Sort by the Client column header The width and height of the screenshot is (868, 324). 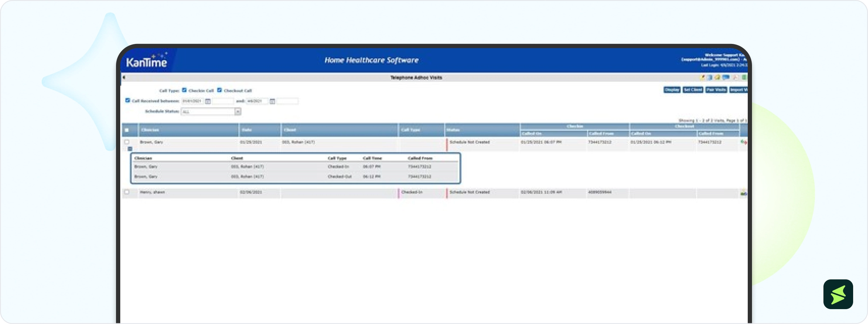click(x=290, y=130)
